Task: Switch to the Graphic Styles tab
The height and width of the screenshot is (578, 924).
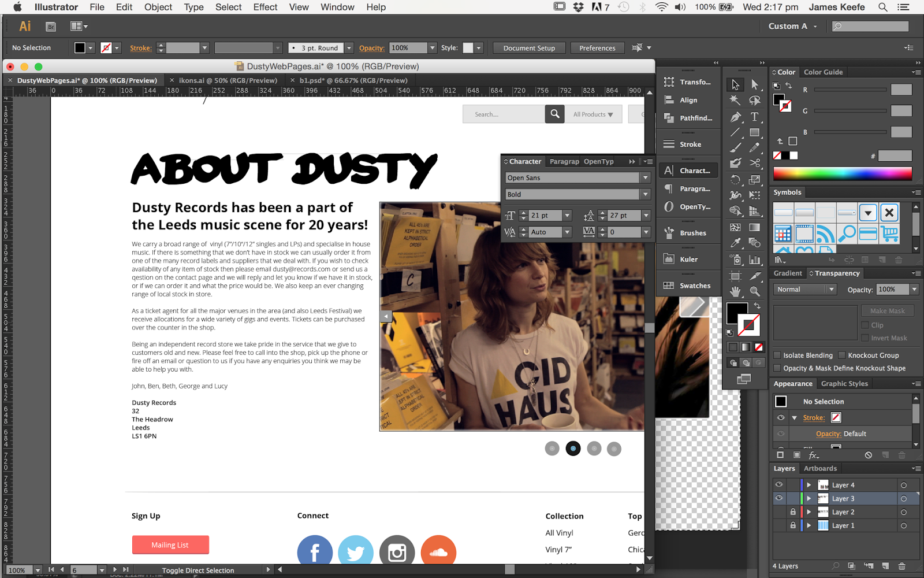Action: [844, 384]
